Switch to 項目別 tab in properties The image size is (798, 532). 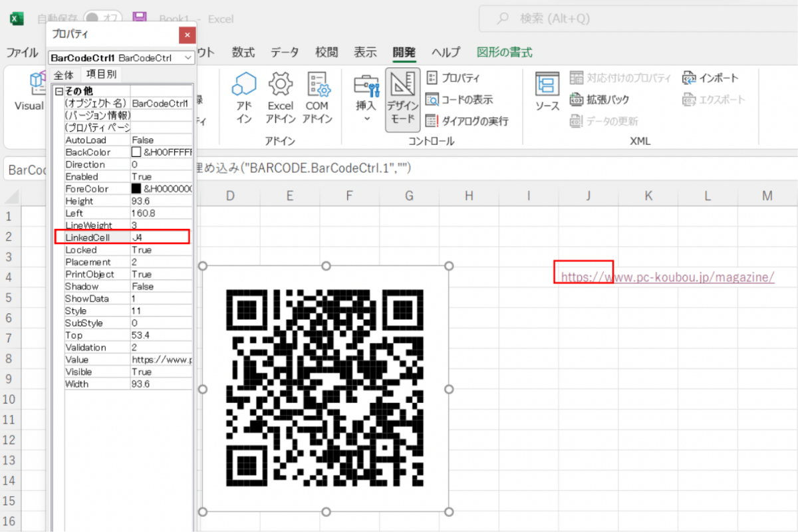click(x=101, y=74)
